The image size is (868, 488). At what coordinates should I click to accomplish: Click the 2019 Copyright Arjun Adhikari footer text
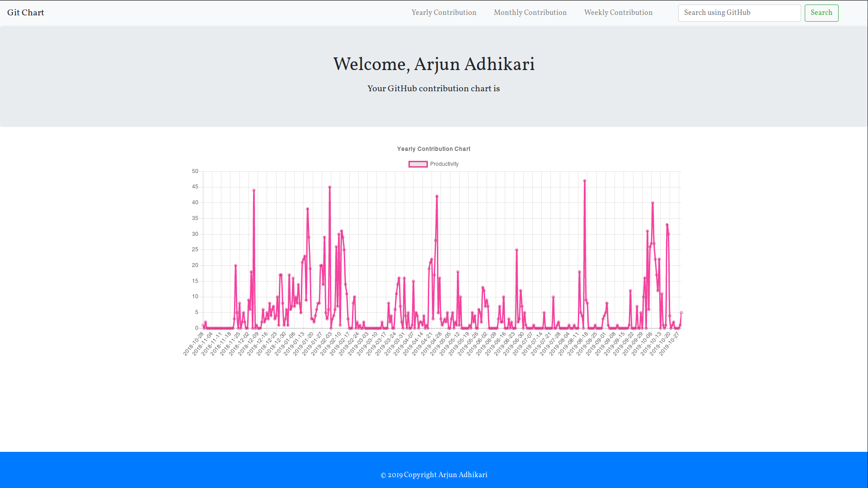[434, 475]
